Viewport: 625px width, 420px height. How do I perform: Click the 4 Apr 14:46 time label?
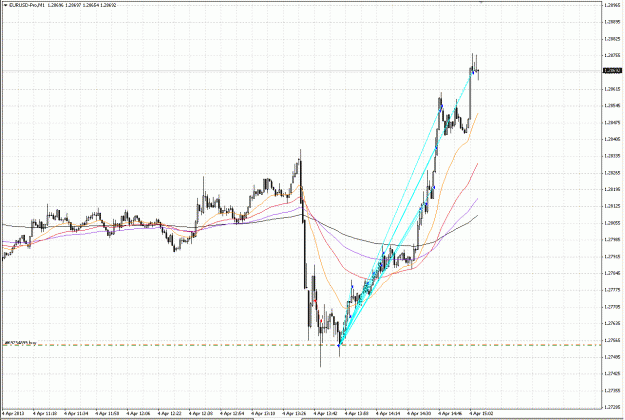point(450,414)
